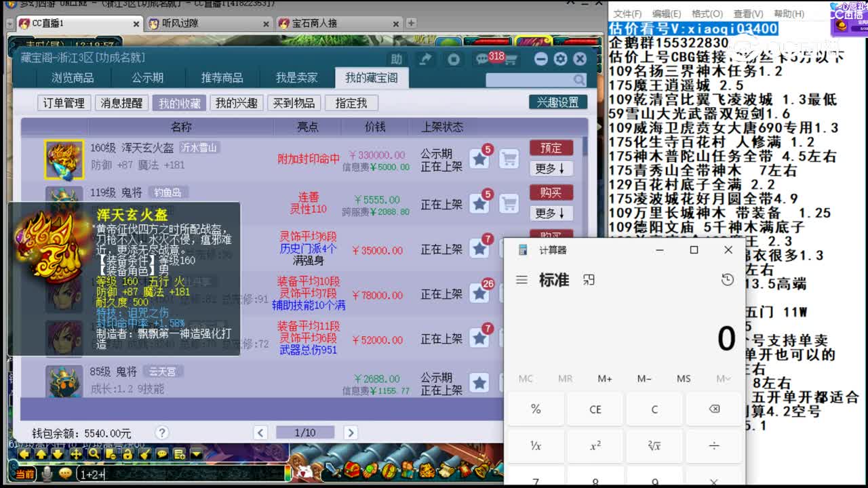Click calculator backspace key
Viewport: 868px width, 488px height.
tap(713, 409)
